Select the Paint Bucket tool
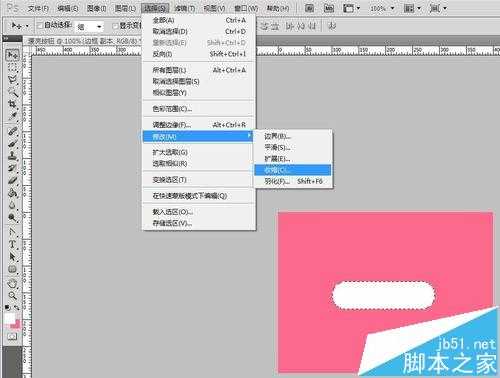The width and height of the screenshot is (500, 378). (12, 193)
